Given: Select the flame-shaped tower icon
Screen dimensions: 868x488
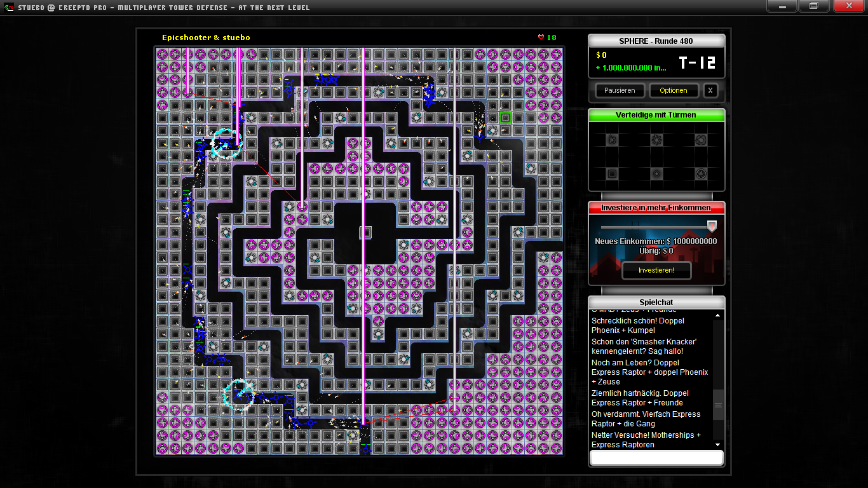Looking at the screenshot, I should pyautogui.click(x=612, y=139).
